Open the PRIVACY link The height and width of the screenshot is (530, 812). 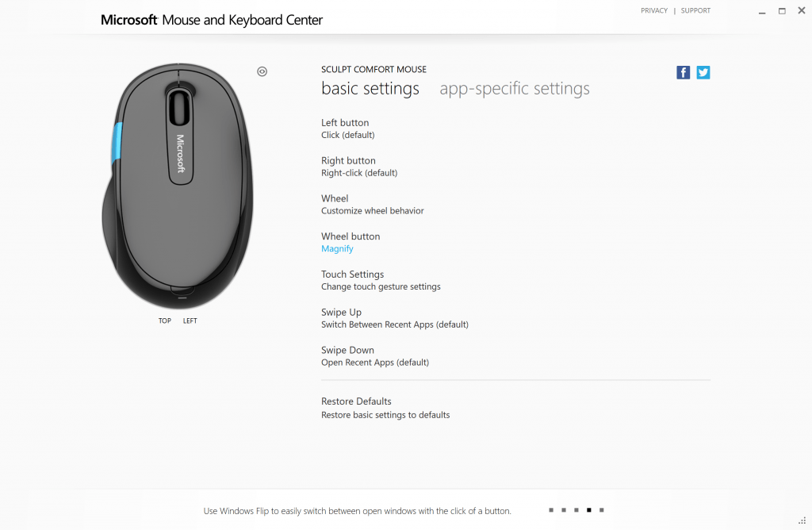(x=654, y=11)
